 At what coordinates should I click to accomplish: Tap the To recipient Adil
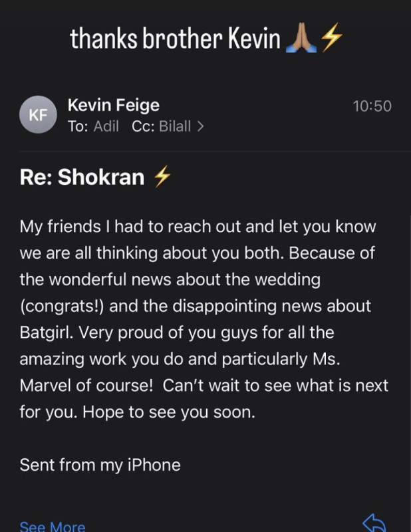point(106,126)
